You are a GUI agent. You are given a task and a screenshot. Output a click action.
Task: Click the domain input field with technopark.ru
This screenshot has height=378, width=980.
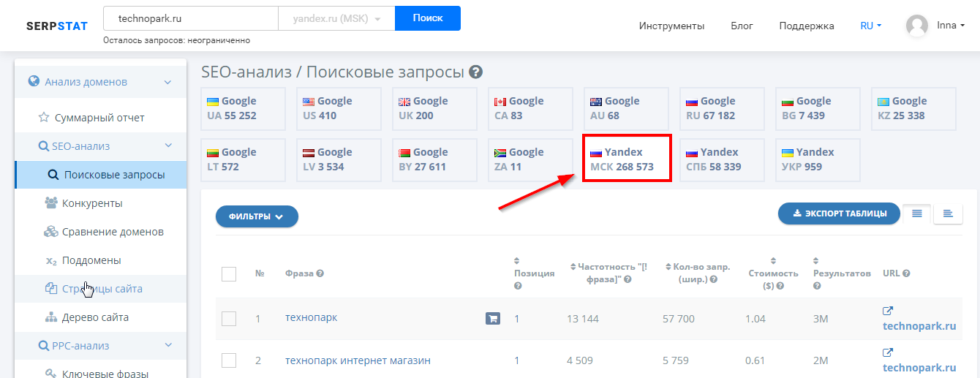point(191,18)
